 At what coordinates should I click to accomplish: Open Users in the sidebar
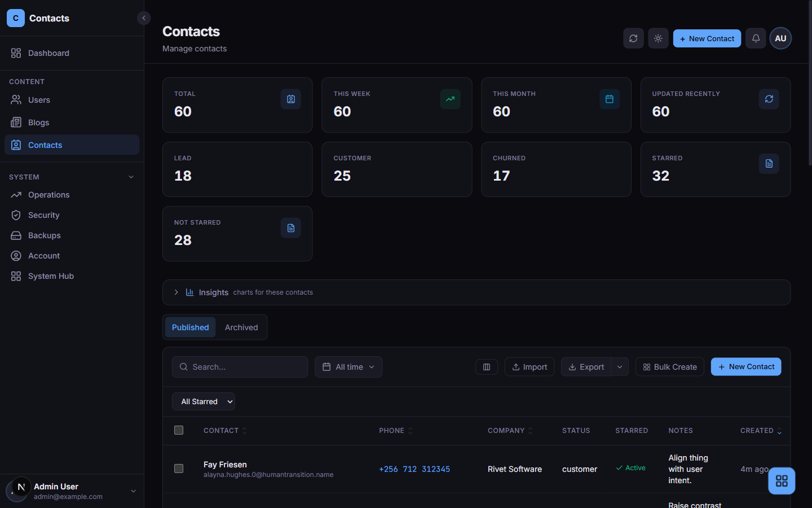pos(72,100)
